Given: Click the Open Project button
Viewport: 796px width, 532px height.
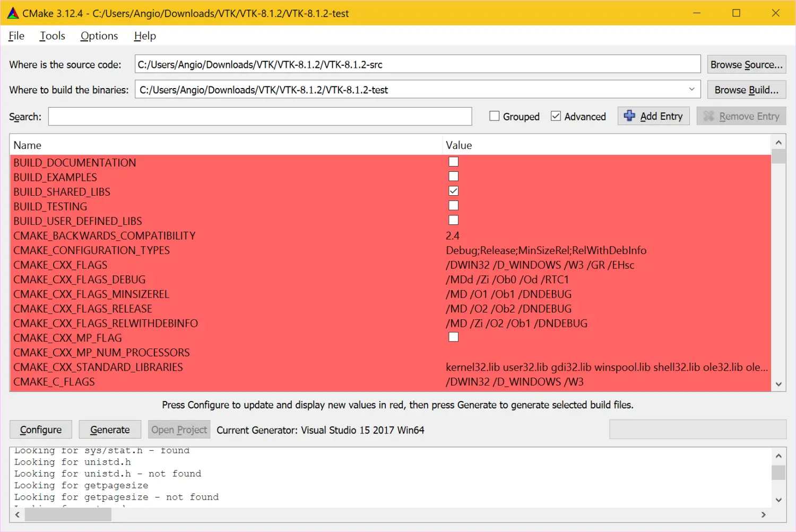Looking at the screenshot, I should [179, 430].
